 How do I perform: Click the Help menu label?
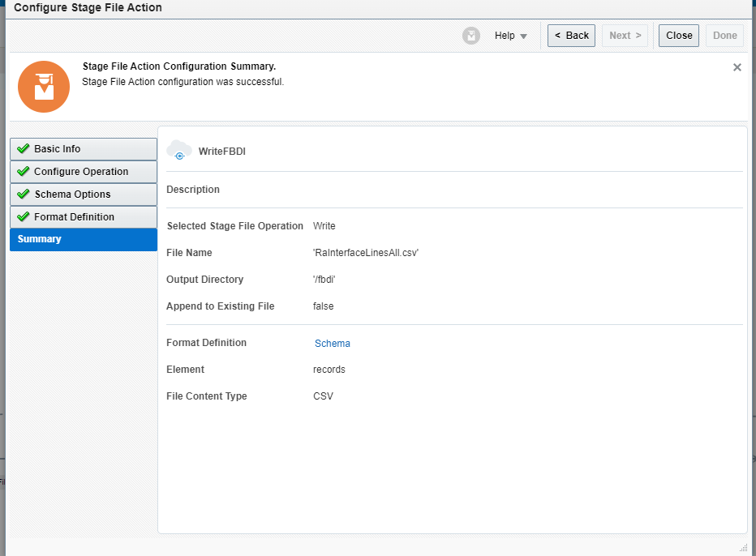pyautogui.click(x=505, y=36)
